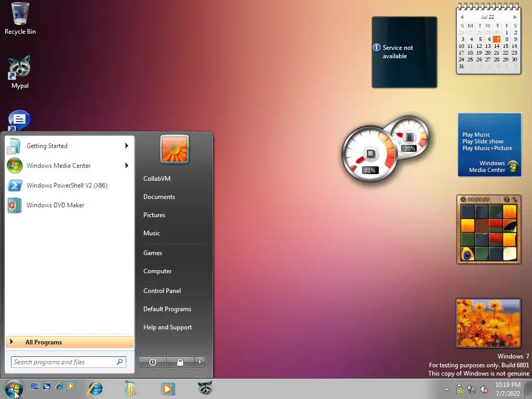Open large Internet Explorer taskbar icon

point(96,389)
